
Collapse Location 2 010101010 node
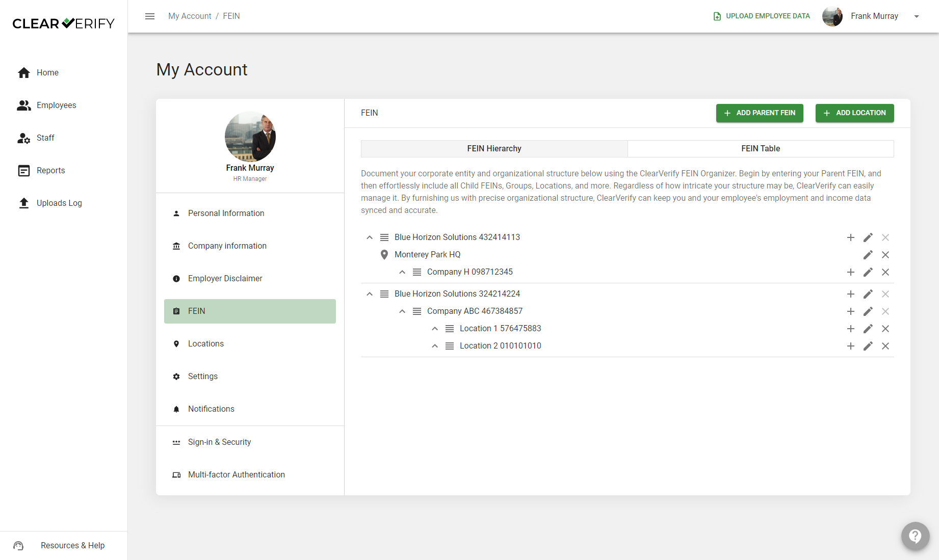(x=435, y=346)
